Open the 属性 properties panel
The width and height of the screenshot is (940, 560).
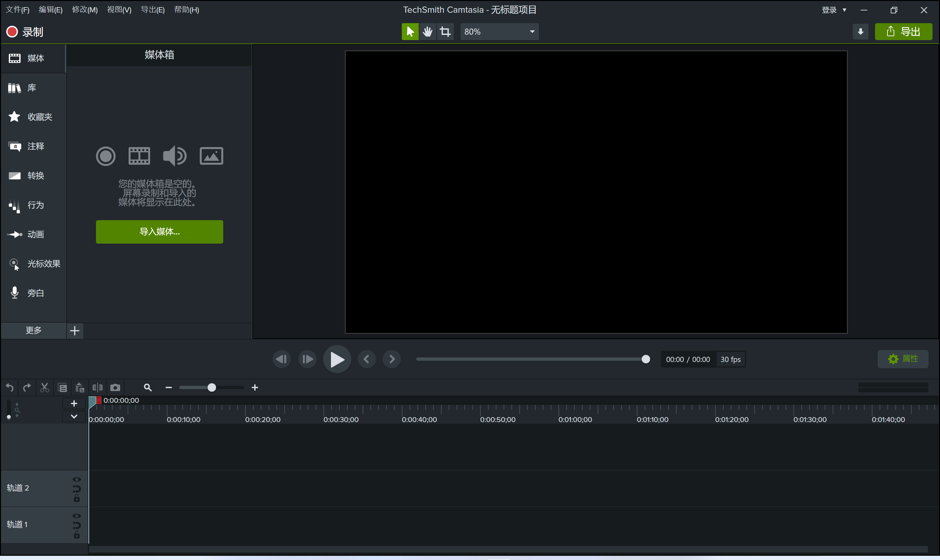[903, 359]
